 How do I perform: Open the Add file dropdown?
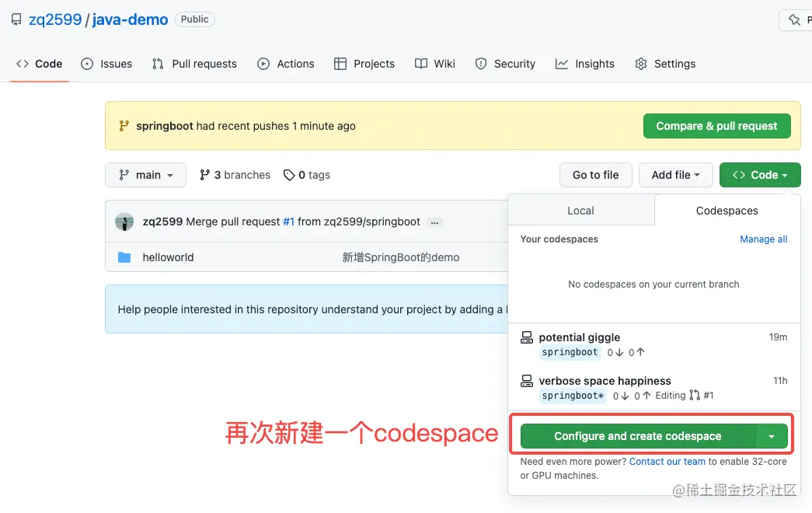(676, 175)
